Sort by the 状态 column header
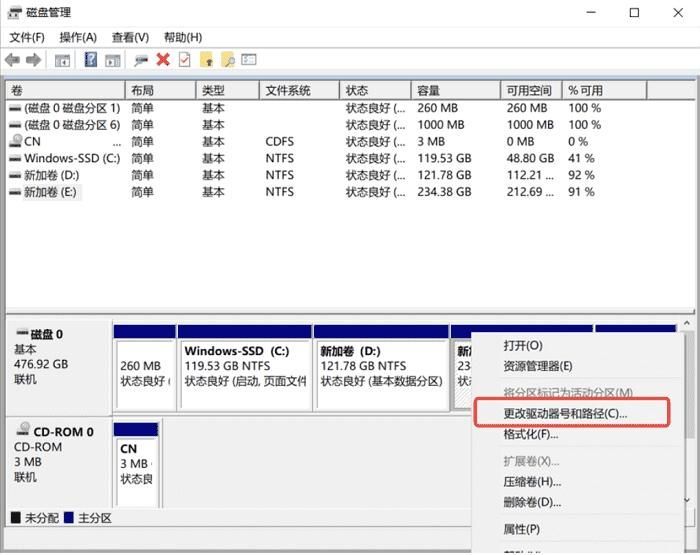700x555 pixels. [375, 91]
